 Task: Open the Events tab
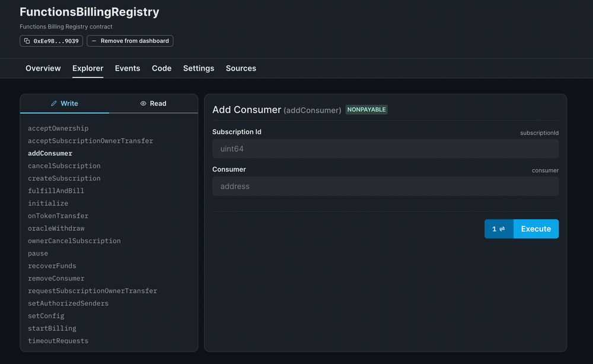click(127, 68)
